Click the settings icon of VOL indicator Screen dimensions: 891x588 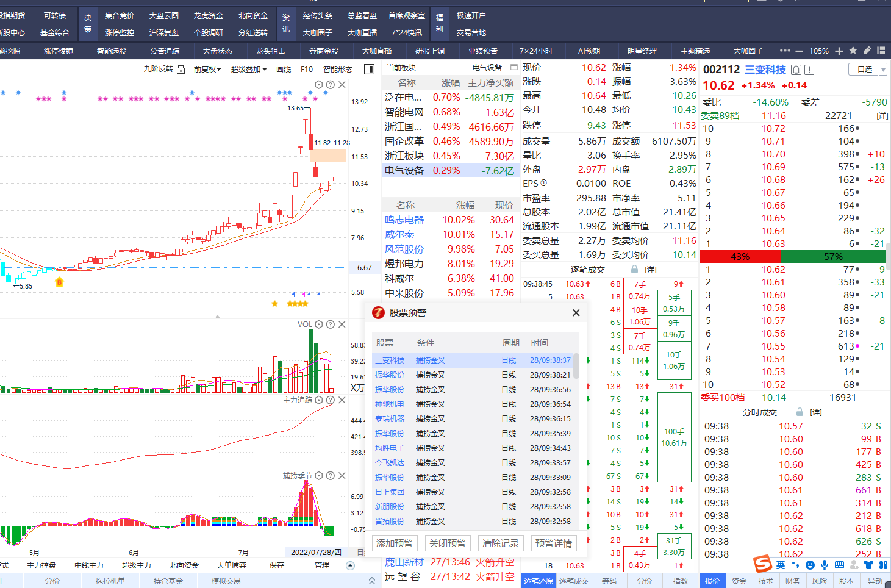(x=319, y=324)
